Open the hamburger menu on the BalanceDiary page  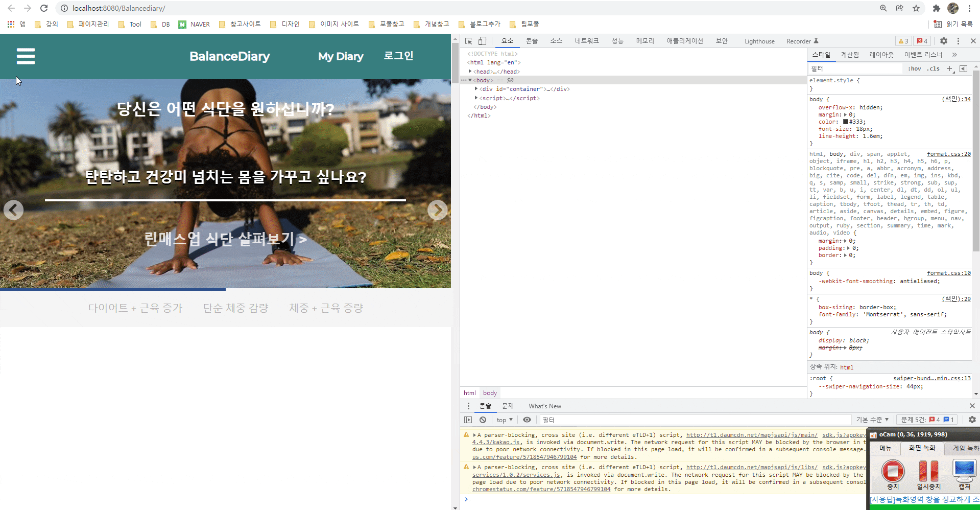pos(26,56)
